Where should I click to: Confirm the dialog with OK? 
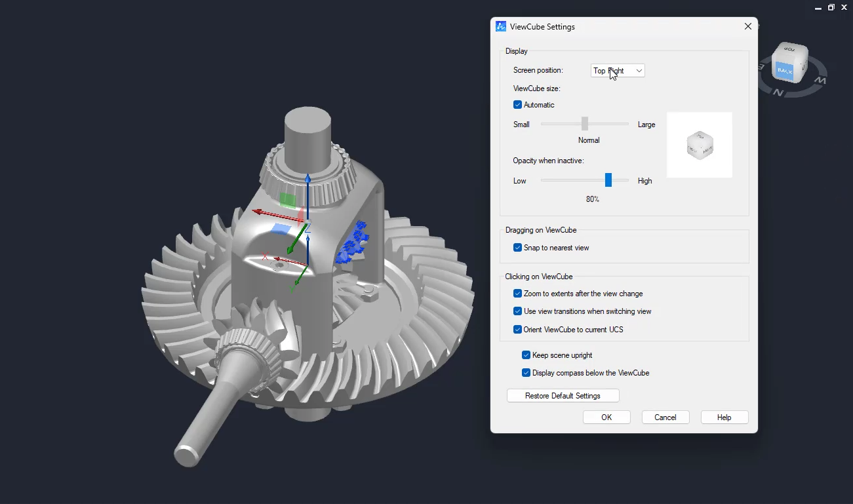pos(606,417)
